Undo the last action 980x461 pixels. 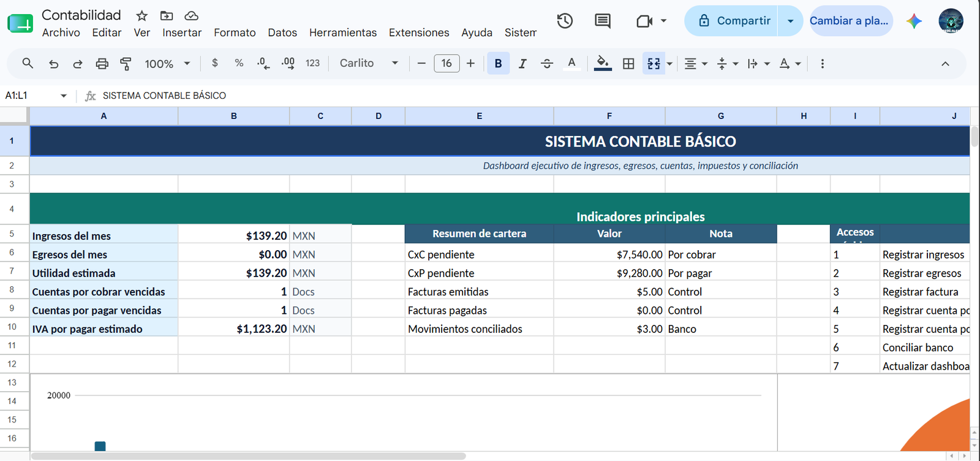(x=53, y=63)
